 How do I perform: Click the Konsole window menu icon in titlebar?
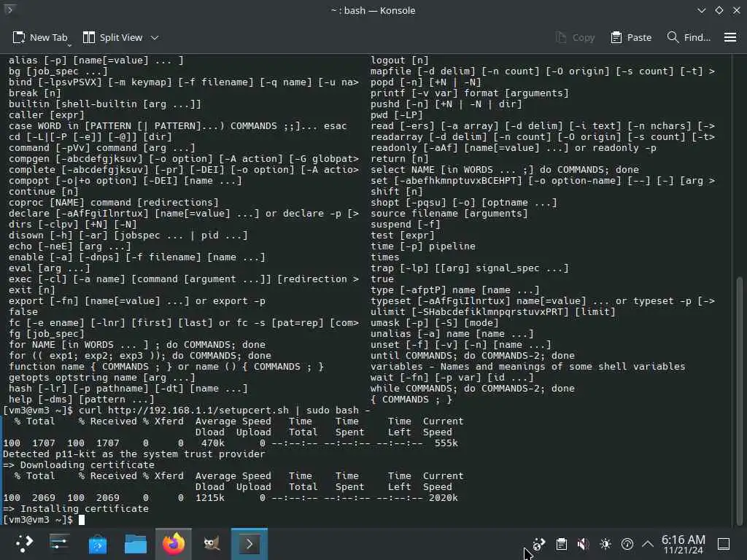(9, 9)
